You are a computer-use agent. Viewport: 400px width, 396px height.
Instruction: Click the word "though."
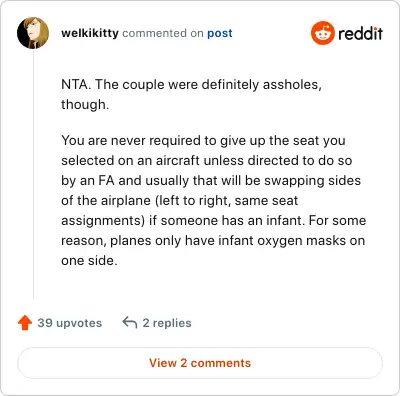[85, 104]
